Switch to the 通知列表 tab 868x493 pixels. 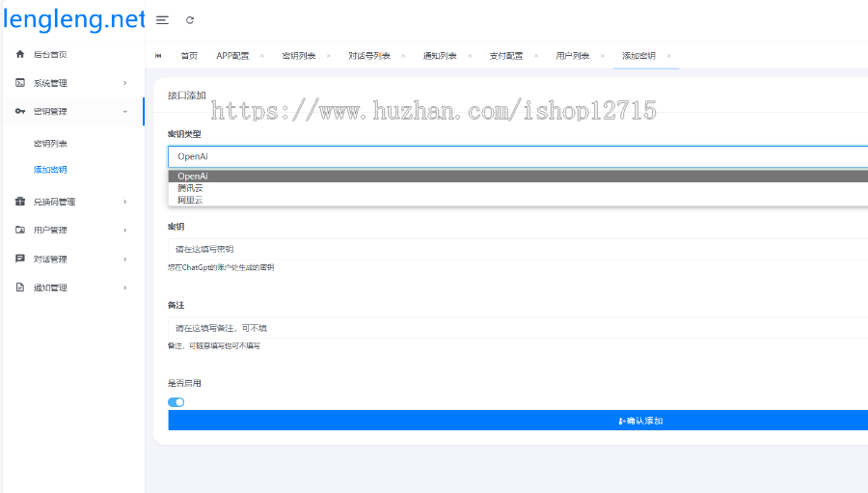[440, 55]
